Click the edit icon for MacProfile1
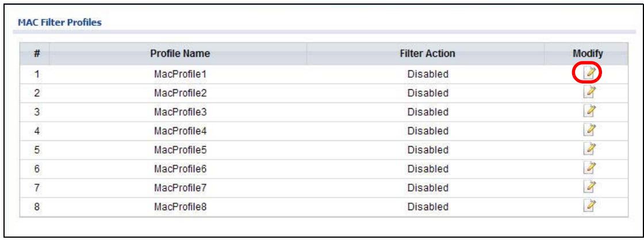The height and width of the screenshot is (240, 644). [x=589, y=73]
